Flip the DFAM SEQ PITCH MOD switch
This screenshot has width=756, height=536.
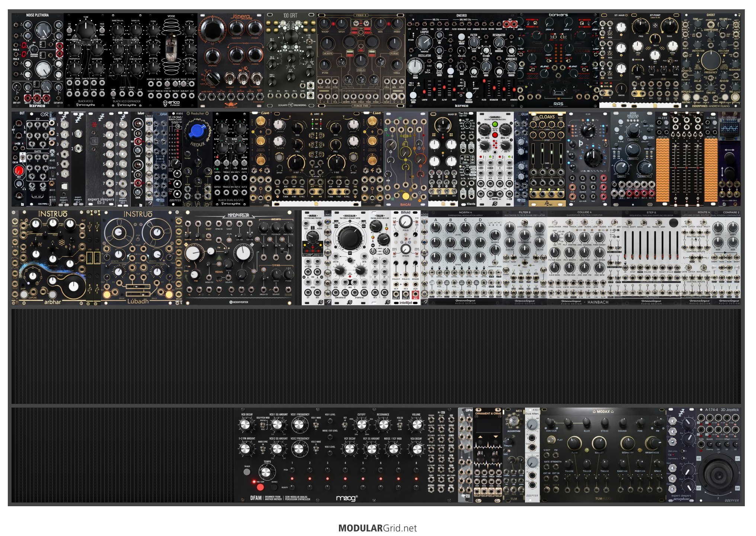[x=263, y=425]
